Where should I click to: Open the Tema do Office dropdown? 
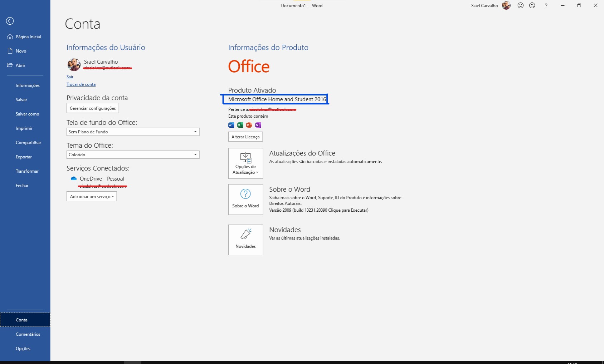(133, 155)
